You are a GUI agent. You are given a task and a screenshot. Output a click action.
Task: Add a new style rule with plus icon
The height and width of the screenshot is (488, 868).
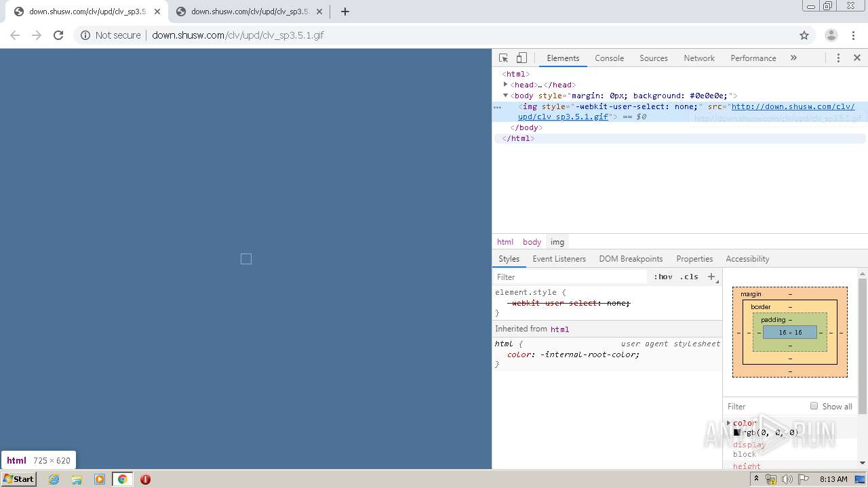click(x=711, y=277)
